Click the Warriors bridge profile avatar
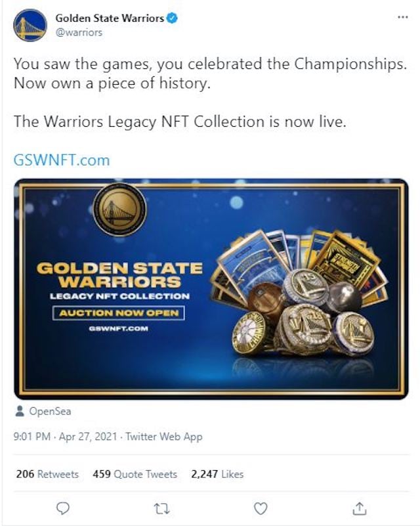This screenshot has height=526, width=420. pos(30,25)
